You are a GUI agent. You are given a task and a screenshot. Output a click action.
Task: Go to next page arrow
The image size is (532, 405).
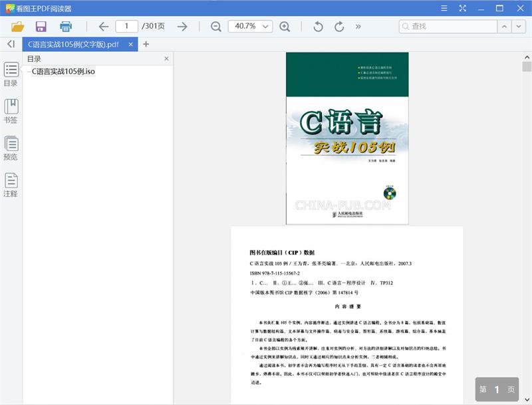182,27
